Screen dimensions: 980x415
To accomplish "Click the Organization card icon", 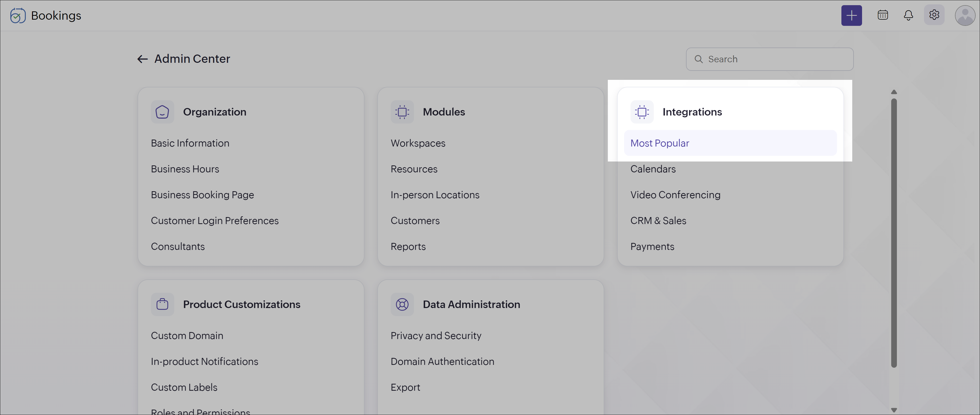I will pyautogui.click(x=162, y=112).
